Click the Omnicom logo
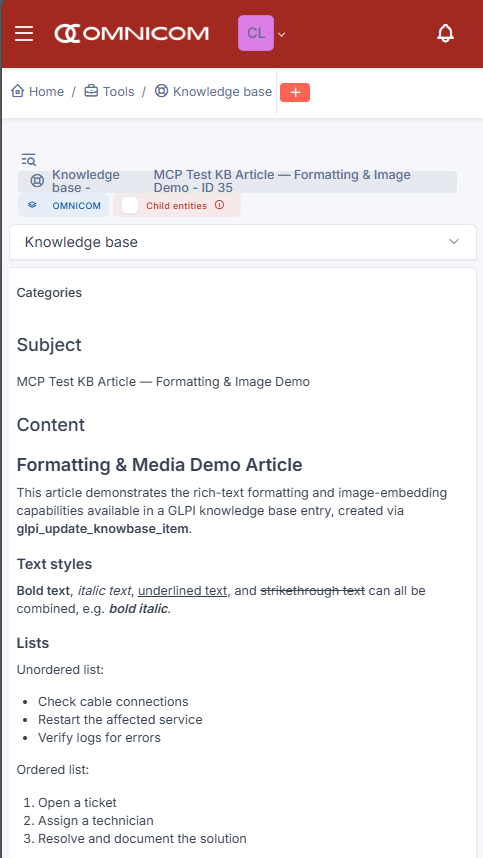Screen dimensions: 483x858 131,33
